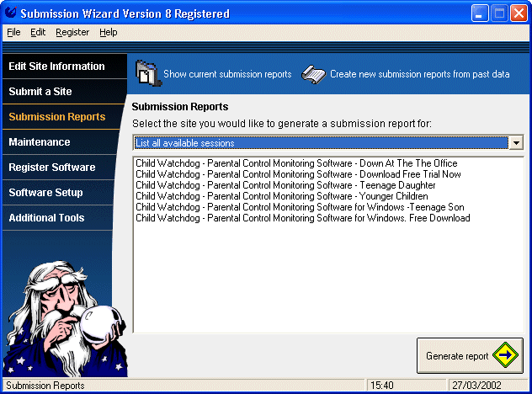Click Create new submission reports from past data
This screenshot has height=394, width=532.
point(420,74)
